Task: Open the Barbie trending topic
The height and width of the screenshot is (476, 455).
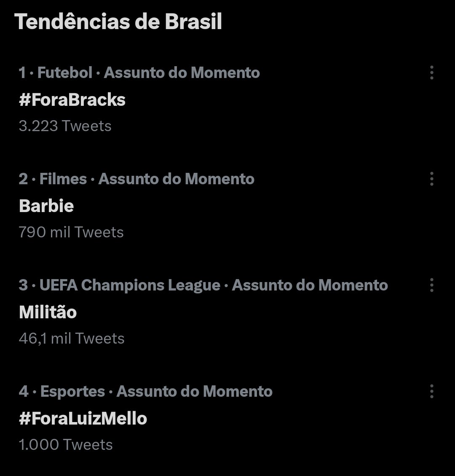Action: pyautogui.click(x=46, y=206)
